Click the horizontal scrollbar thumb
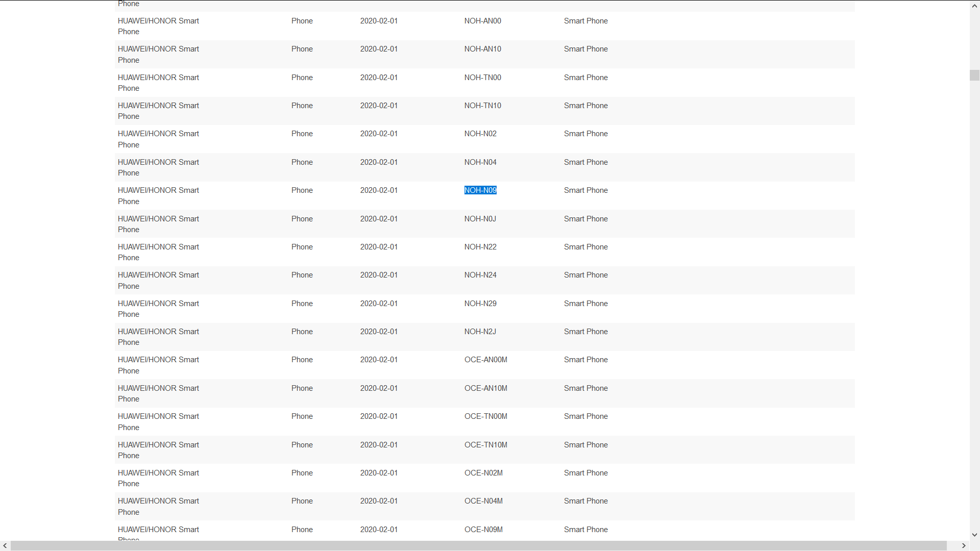 point(479,546)
